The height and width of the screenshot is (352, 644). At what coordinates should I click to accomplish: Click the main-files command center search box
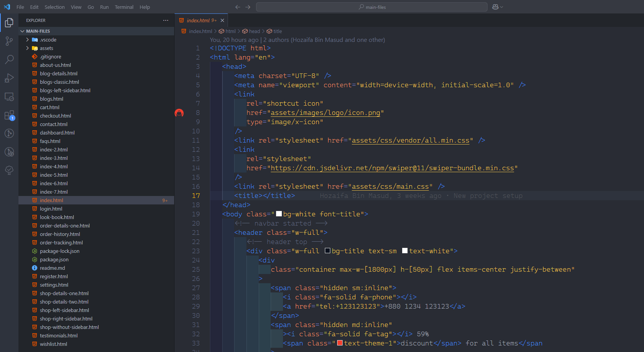[x=371, y=7]
